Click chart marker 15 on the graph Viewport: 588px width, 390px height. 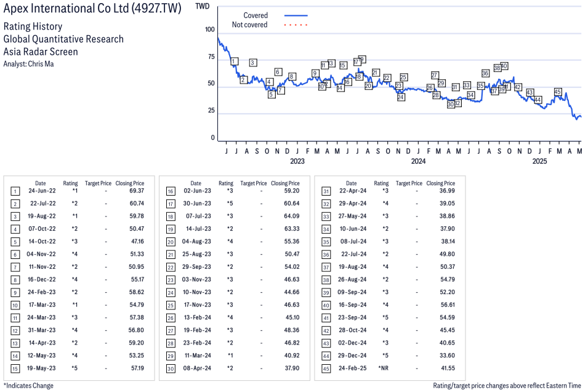(343, 65)
